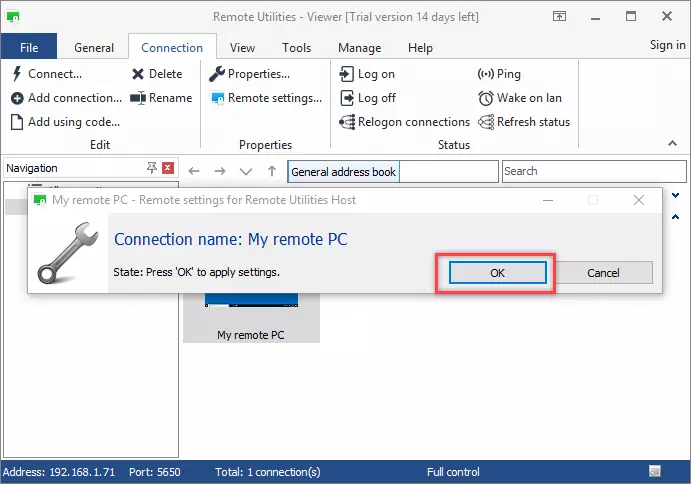
Task: Open the Manage ribbon tab
Action: [x=359, y=47]
